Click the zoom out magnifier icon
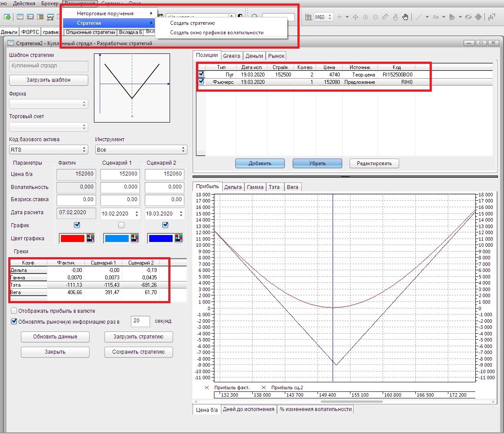This screenshot has width=504, height=434. (375, 17)
